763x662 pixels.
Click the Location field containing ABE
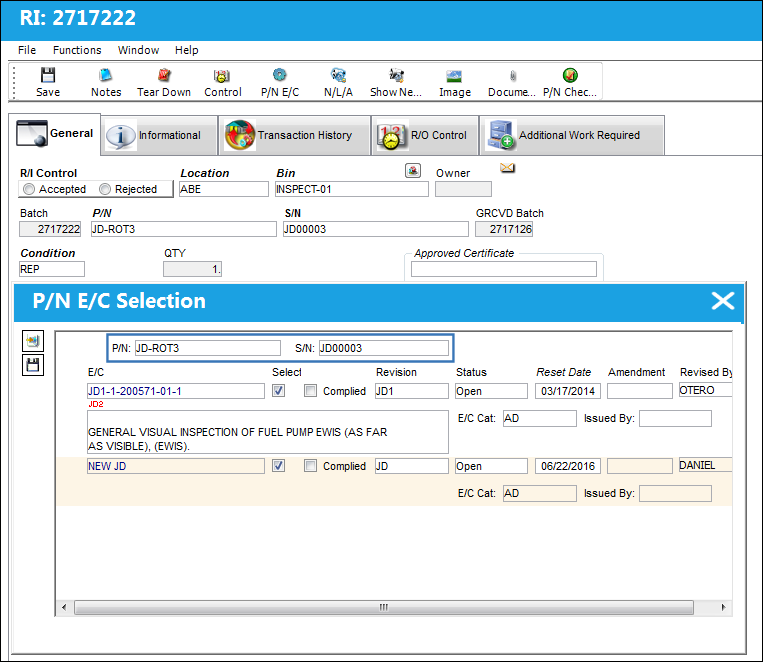click(224, 189)
